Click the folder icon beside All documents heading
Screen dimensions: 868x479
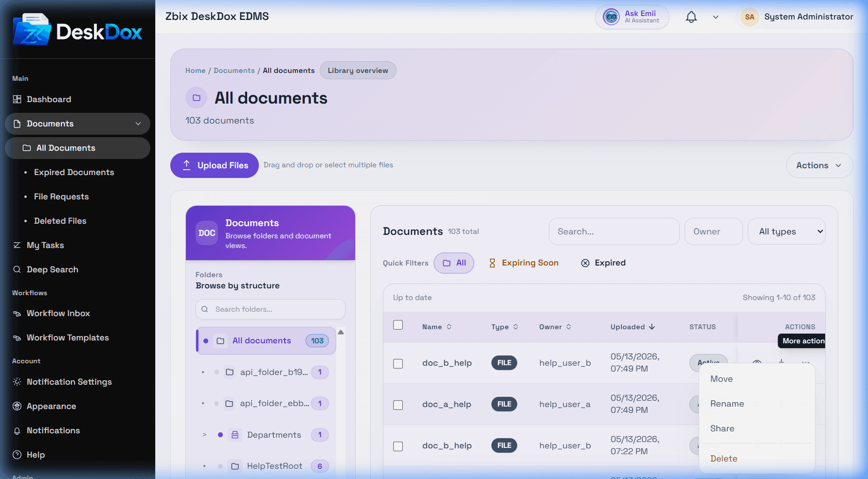click(197, 98)
